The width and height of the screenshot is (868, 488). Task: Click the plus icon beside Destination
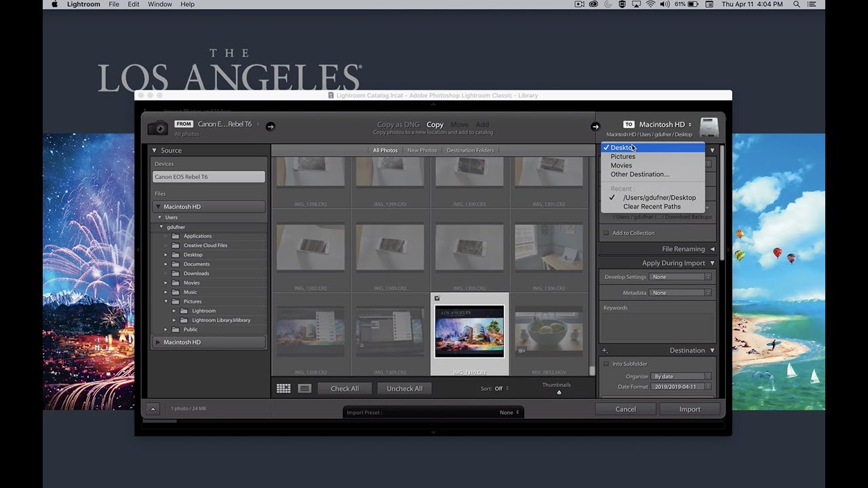605,350
